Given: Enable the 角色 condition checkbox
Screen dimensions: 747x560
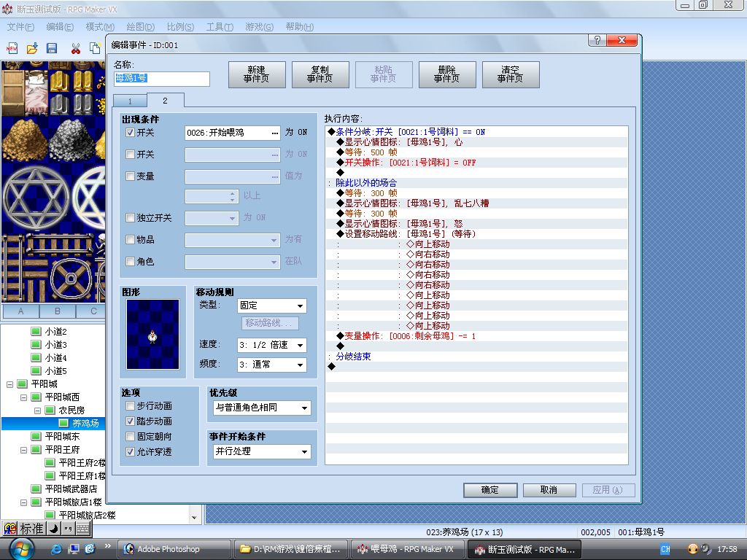Looking at the screenshot, I should click(x=130, y=262).
